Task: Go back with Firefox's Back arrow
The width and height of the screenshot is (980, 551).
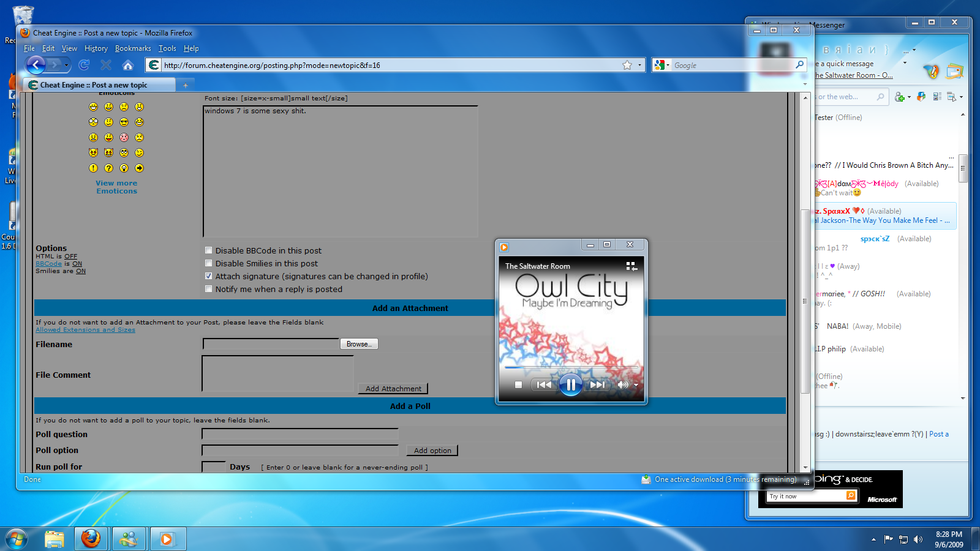Action: click(x=36, y=64)
